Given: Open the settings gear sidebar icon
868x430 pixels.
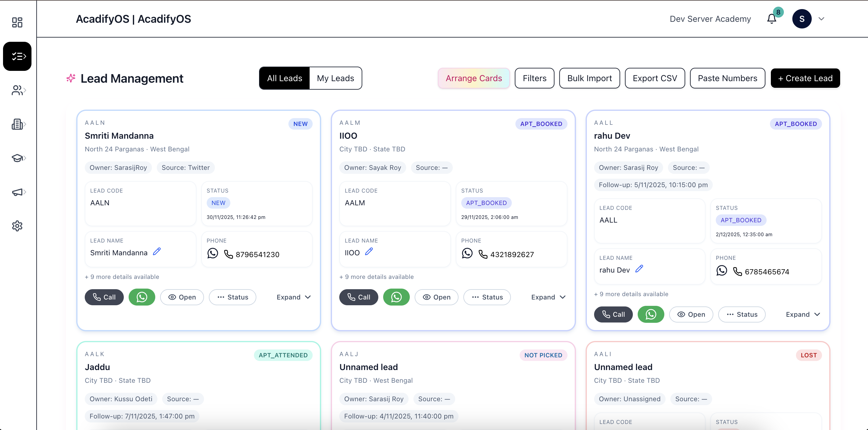Looking at the screenshot, I should (17, 226).
